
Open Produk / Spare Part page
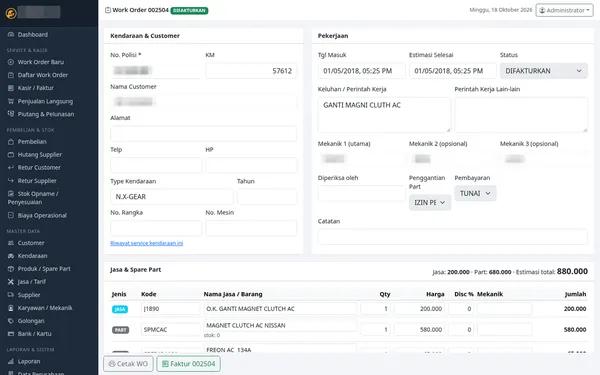pyautogui.click(x=49, y=269)
